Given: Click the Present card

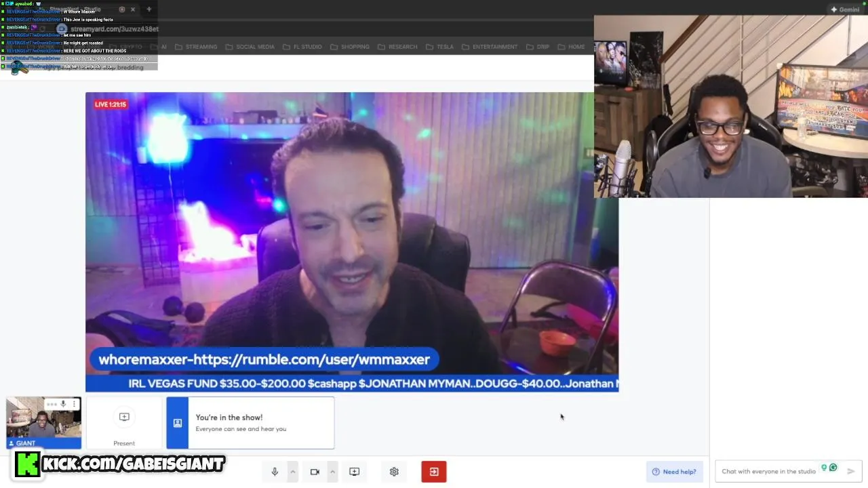Looking at the screenshot, I should (x=124, y=423).
